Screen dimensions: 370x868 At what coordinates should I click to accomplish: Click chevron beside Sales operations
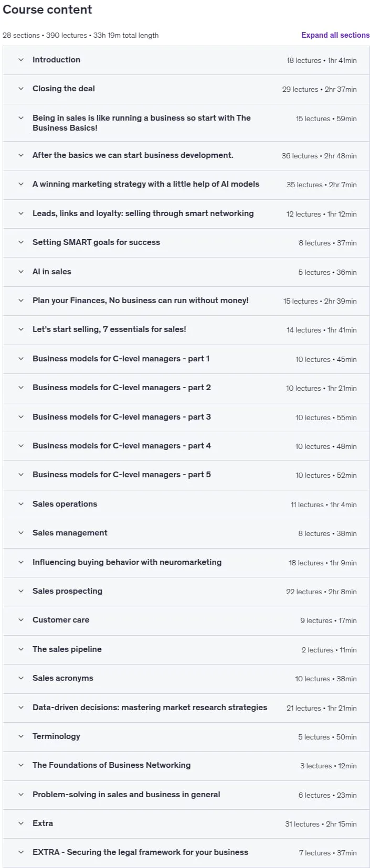(21, 504)
